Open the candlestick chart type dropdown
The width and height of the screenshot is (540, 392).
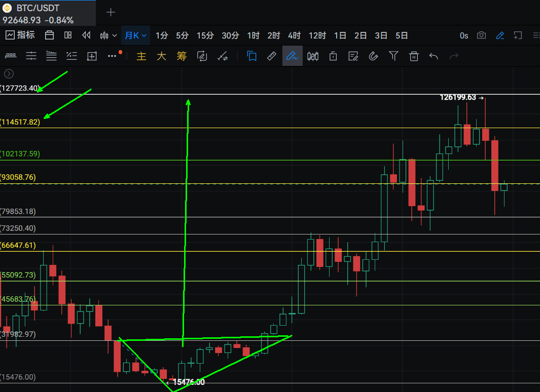pyautogui.click(x=108, y=35)
